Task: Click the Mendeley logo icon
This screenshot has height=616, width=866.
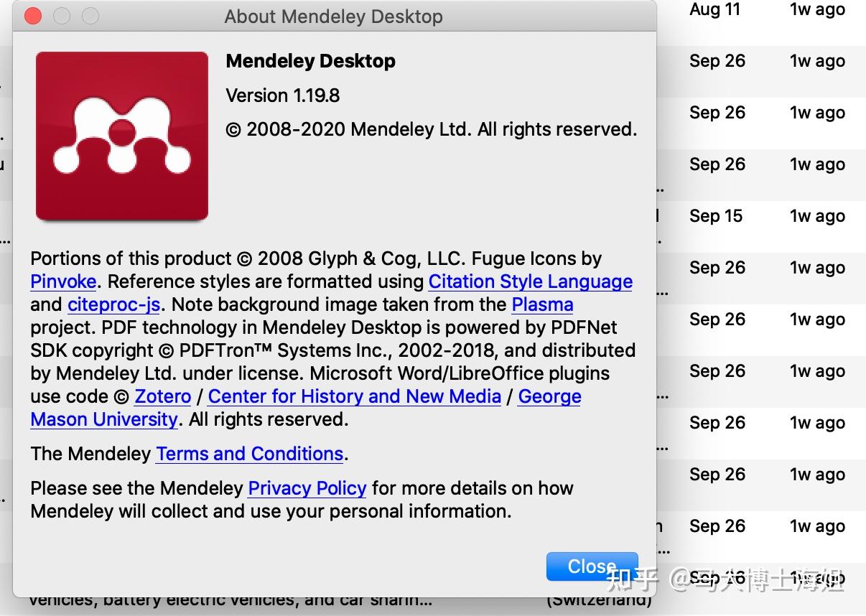Action: 122,136
